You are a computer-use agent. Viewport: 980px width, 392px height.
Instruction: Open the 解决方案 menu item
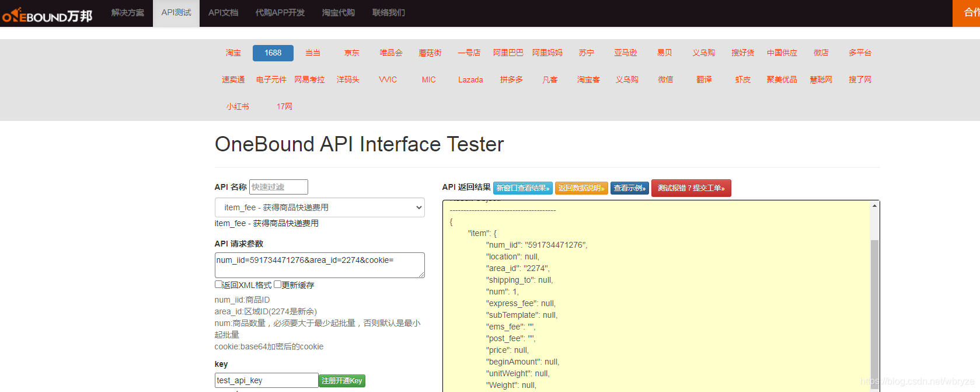point(128,12)
